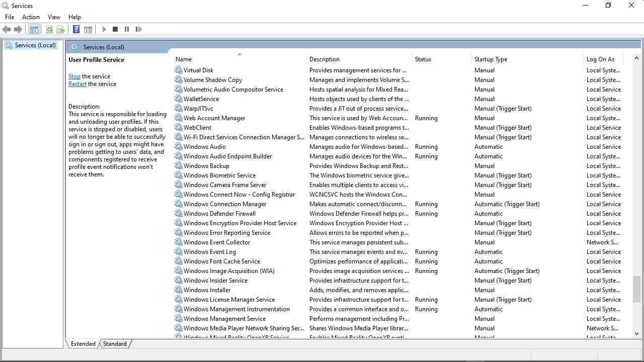Open the Action menu

(x=31, y=17)
